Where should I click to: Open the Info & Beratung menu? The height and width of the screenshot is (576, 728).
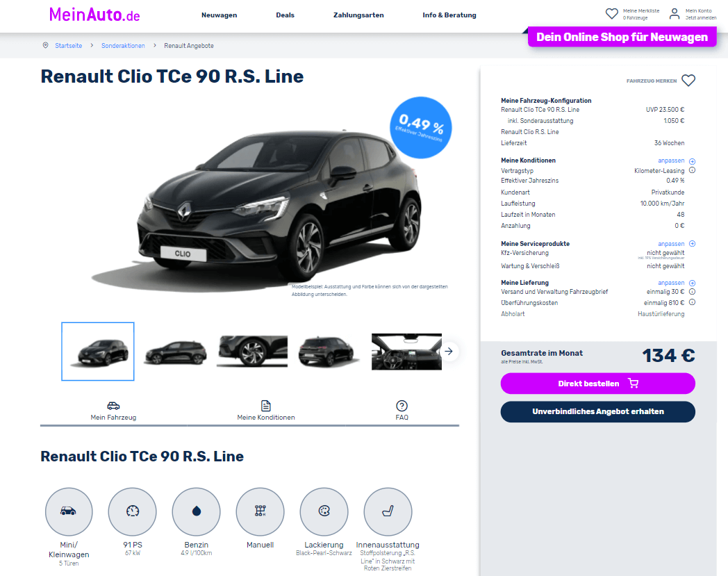[x=449, y=15]
